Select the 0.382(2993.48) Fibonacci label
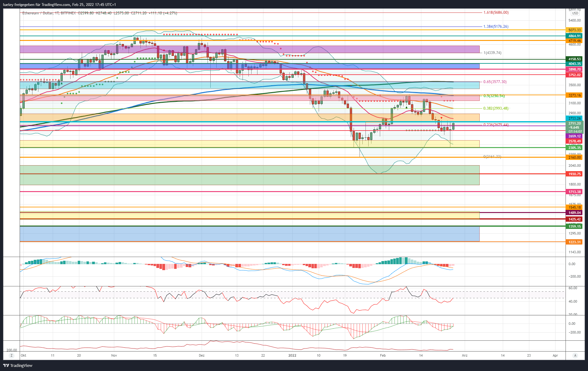Screen dimensions: 588x371 click(496, 108)
